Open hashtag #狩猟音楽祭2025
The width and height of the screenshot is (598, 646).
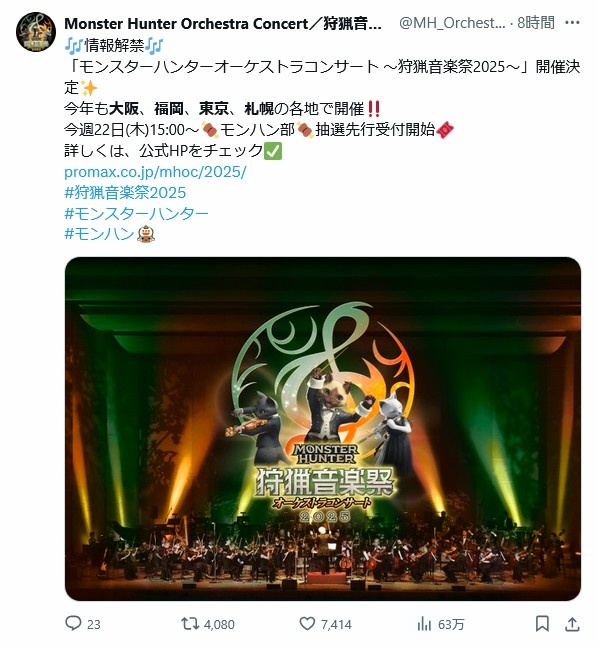(x=125, y=192)
